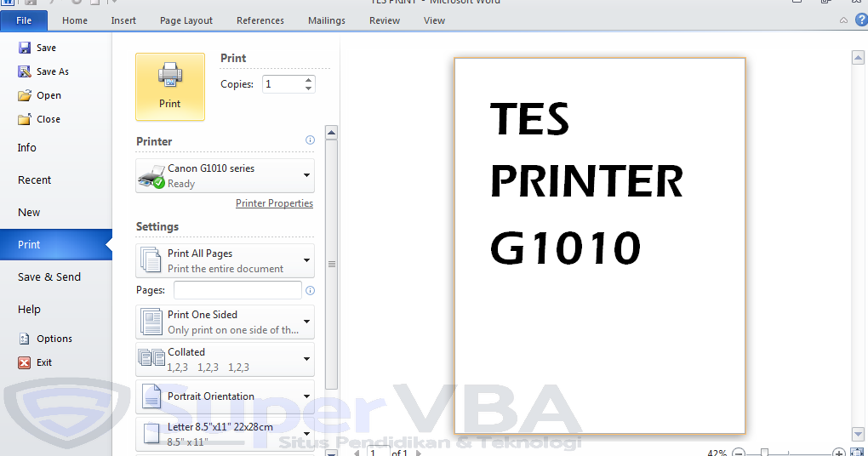Click the Collated pages icon
This screenshot has width=868, height=456.
click(x=151, y=358)
